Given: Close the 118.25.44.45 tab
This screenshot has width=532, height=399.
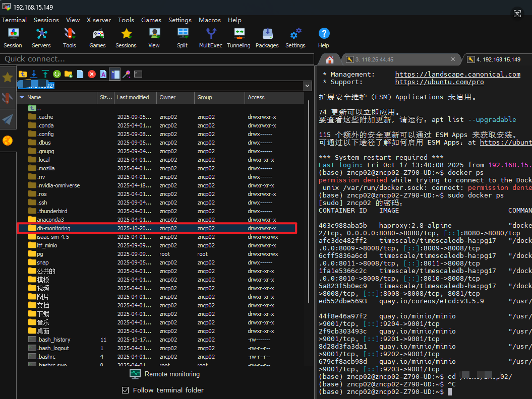Looking at the screenshot, I should point(453,59).
